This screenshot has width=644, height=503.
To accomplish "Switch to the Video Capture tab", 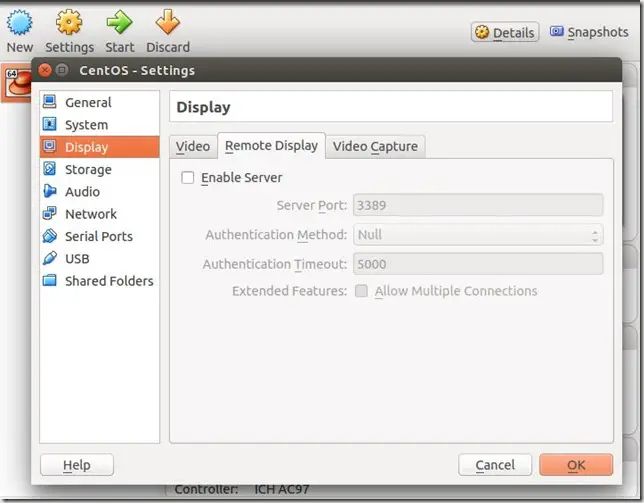I will coord(375,146).
